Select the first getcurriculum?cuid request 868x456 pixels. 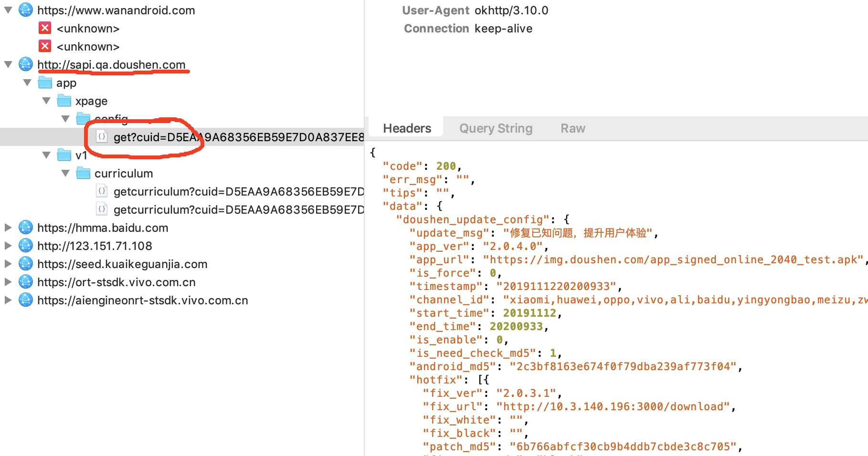[239, 192]
